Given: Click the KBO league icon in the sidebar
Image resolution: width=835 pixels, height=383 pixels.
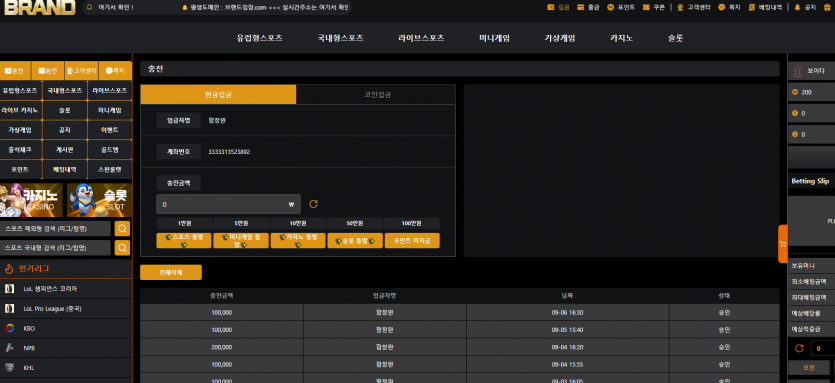Looking at the screenshot, I should click(x=10, y=328).
